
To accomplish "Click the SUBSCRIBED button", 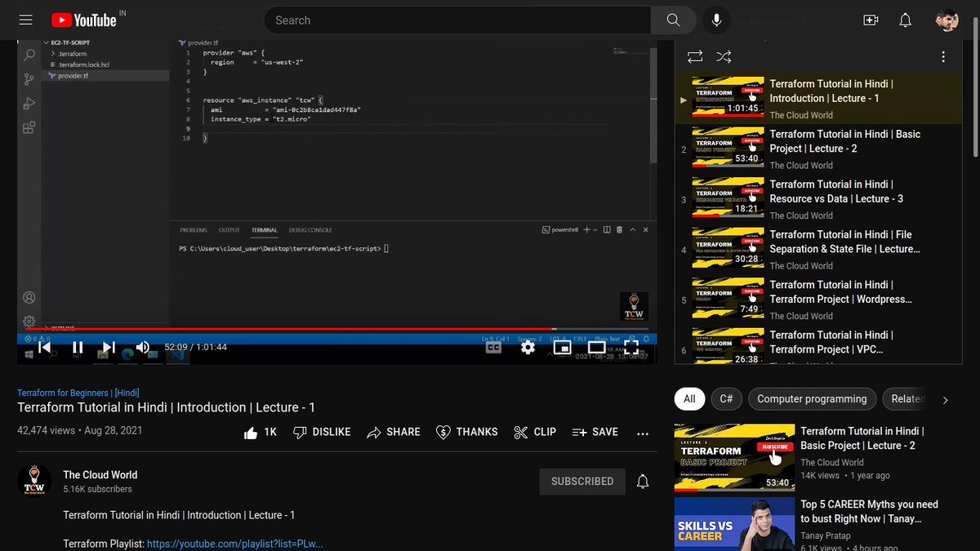I will (581, 481).
